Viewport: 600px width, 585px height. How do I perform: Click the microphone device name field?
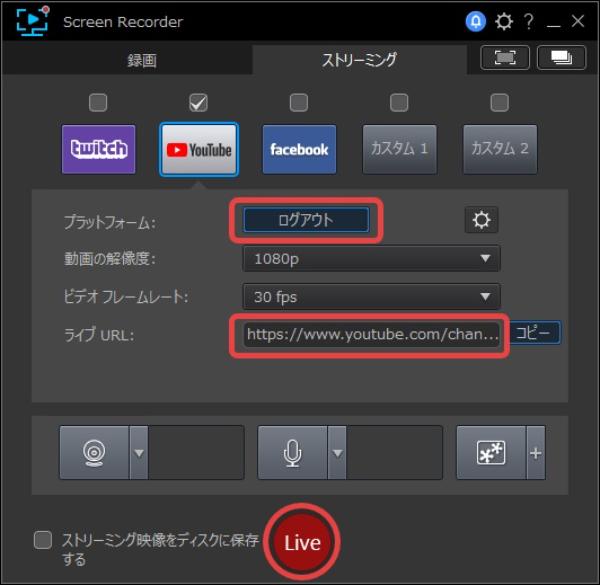click(395, 453)
